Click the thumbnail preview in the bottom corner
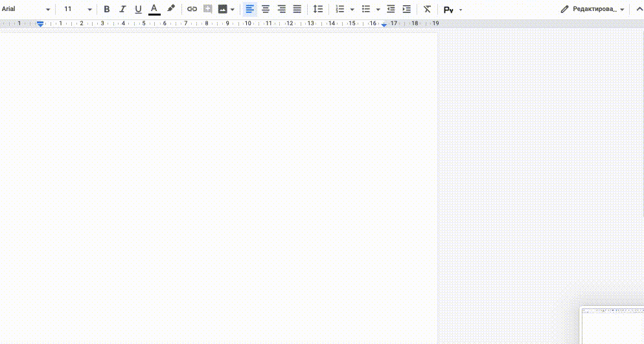 click(612, 325)
